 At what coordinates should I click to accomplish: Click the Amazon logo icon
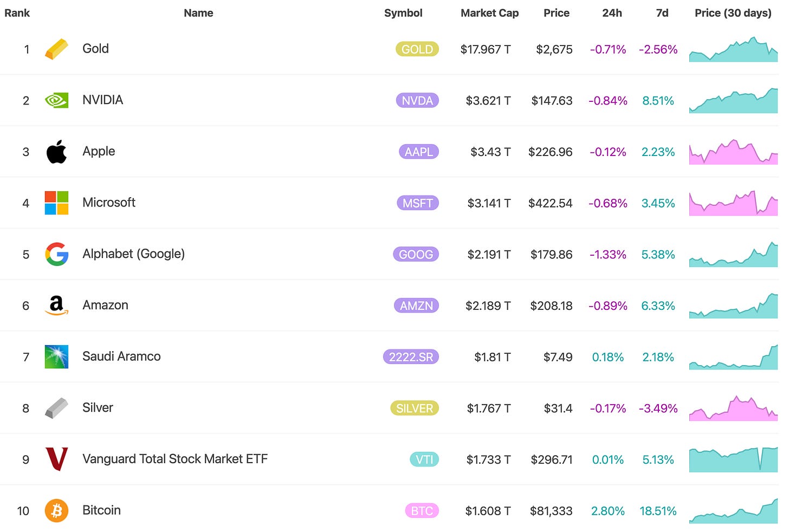point(56,306)
